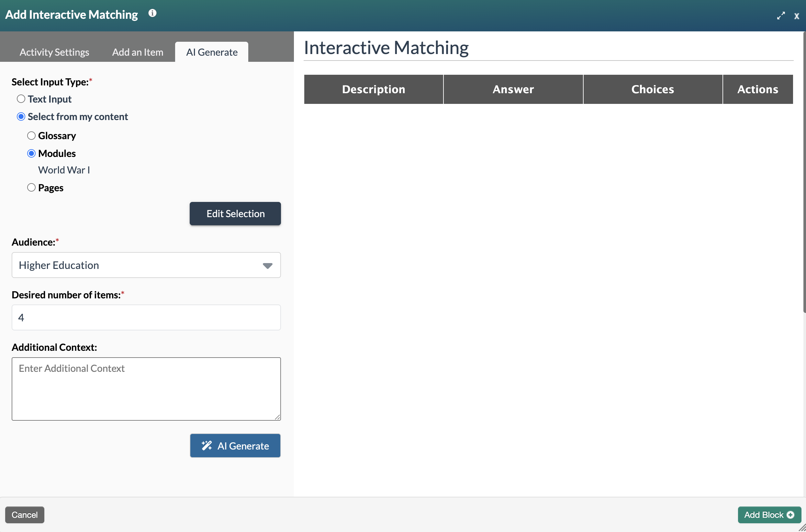This screenshot has height=532, width=806.
Task: Open the Audience dropdown
Action: pyautogui.click(x=268, y=265)
